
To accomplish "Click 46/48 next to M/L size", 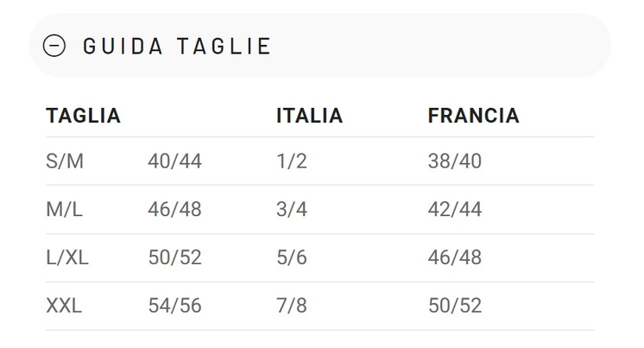I will click(174, 210).
